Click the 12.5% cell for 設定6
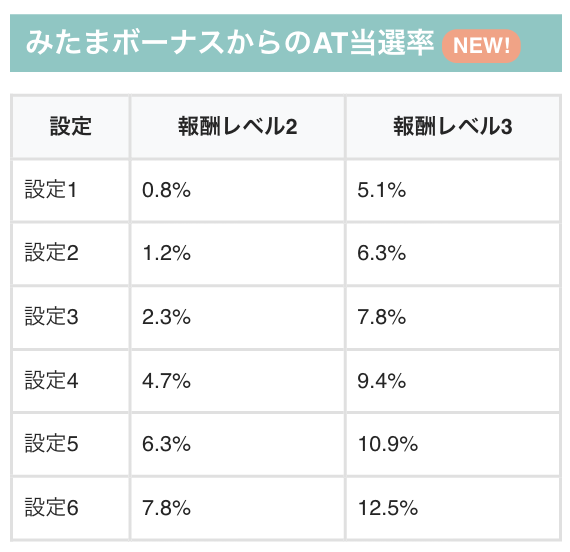 [453, 508]
